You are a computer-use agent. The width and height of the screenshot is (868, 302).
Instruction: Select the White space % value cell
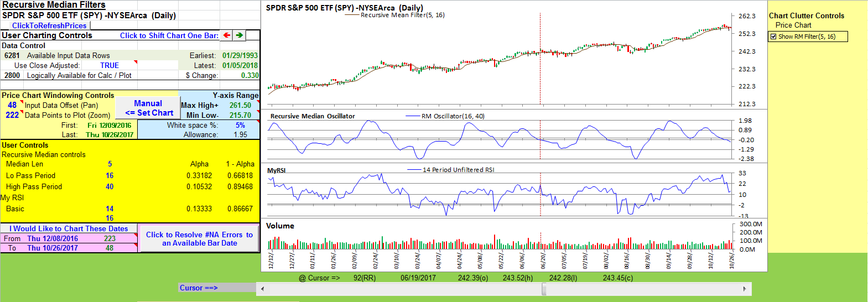click(x=240, y=126)
